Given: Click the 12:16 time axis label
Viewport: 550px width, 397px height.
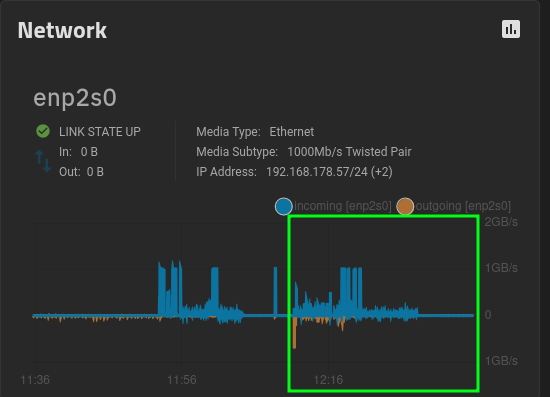Looking at the screenshot, I should pos(328,380).
